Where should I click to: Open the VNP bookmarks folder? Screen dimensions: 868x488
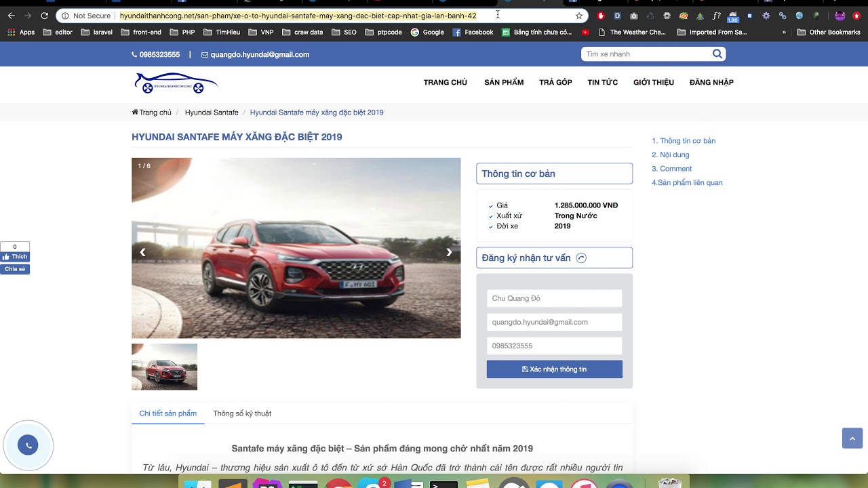click(x=261, y=32)
